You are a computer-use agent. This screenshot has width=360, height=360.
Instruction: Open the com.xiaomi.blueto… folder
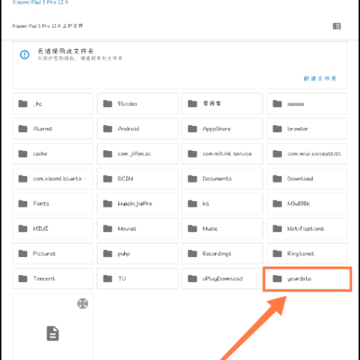pyautogui.click(x=53, y=179)
